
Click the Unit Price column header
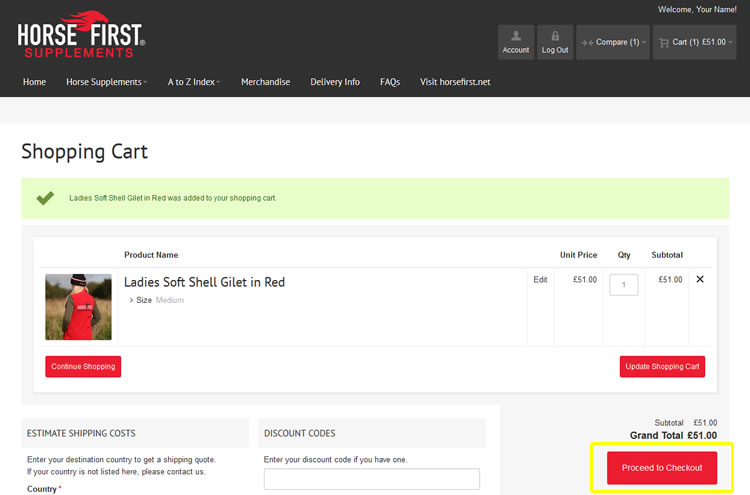pos(578,255)
